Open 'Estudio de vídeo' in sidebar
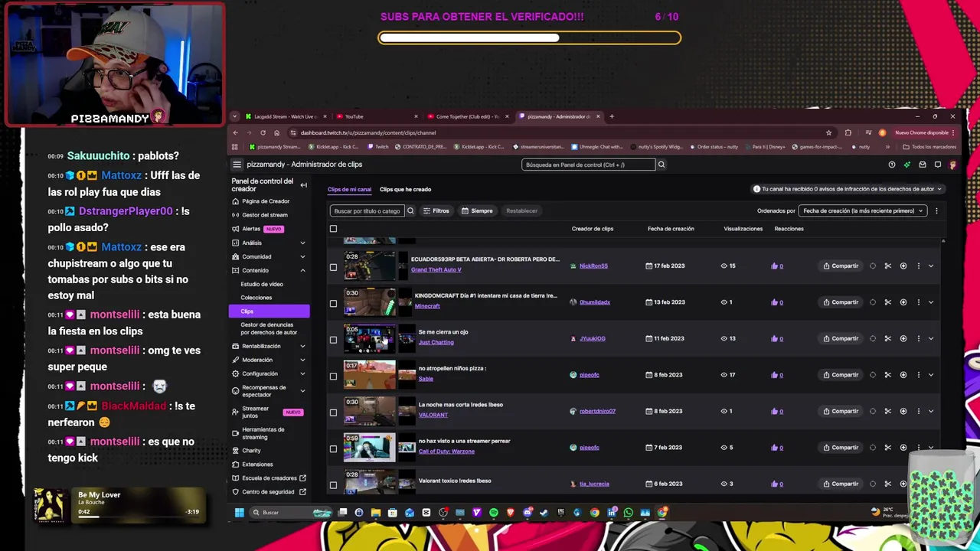The height and width of the screenshot is (551, 980). click(x=262, y=284)
